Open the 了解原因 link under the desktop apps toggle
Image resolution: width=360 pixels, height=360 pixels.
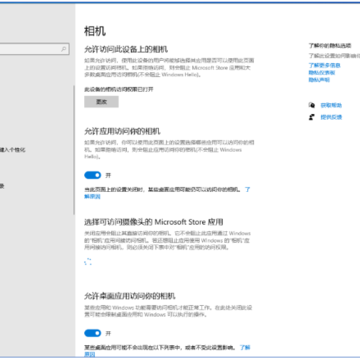tap(245, 347)
